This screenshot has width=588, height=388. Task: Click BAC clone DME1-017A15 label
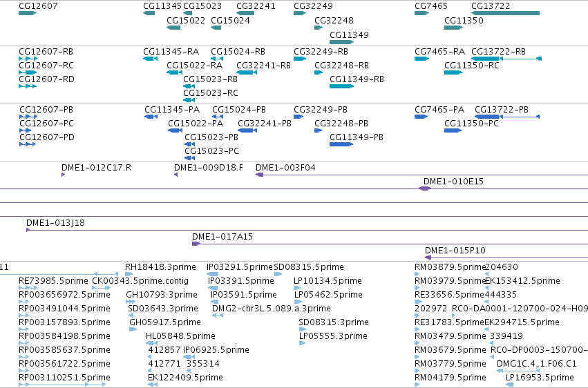coord(222,237)
